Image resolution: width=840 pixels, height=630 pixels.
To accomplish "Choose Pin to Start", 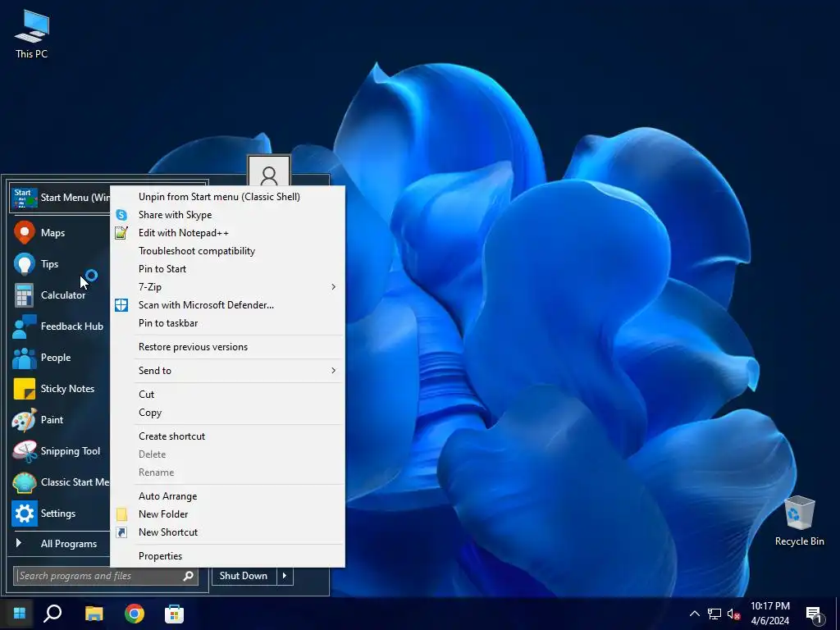I will click(228, 269).
